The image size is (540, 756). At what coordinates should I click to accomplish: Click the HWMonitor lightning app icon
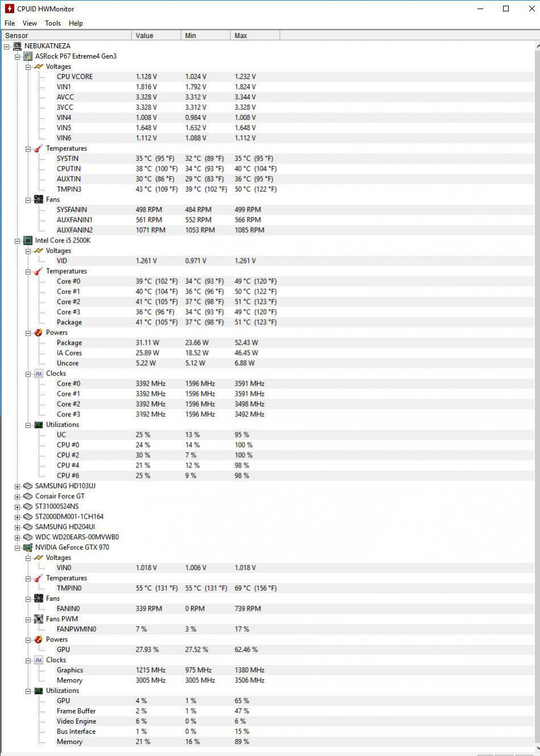9,9
